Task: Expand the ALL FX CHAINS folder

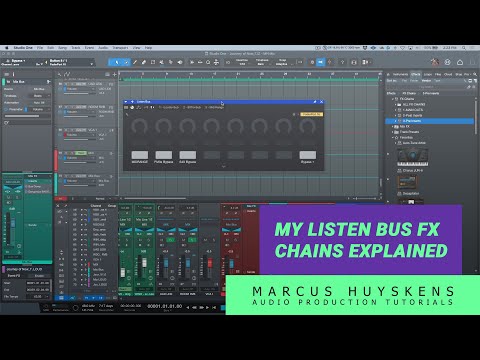Action: (396, 104)
